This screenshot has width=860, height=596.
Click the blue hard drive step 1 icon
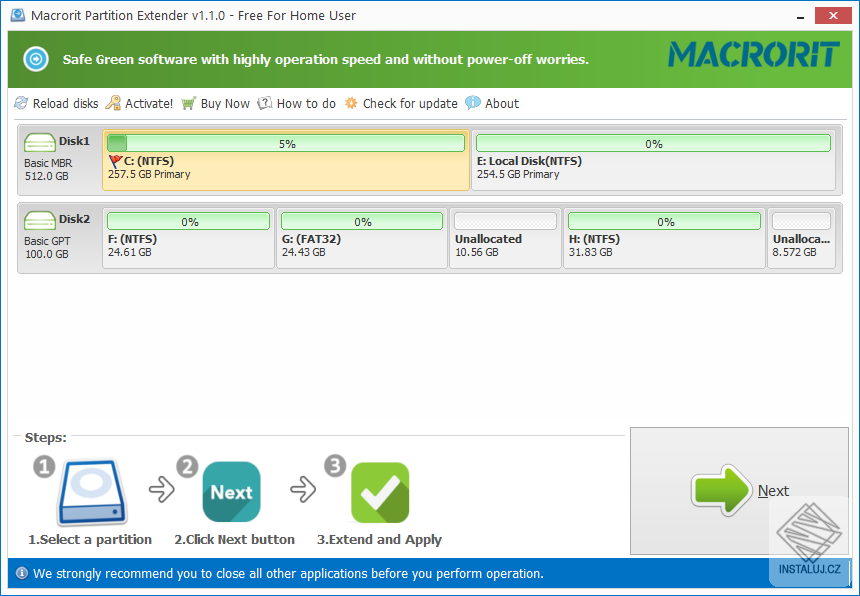(x=93, y=492)
